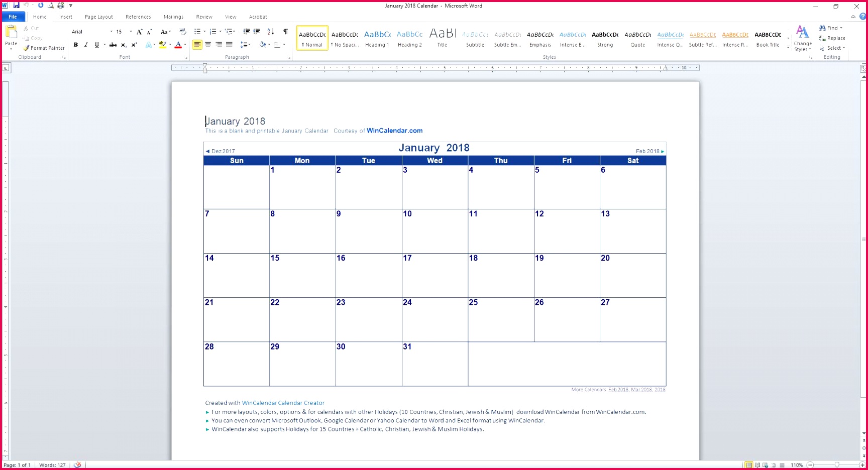
Task: Click the Grow Font icon
Action: point(139,32)
